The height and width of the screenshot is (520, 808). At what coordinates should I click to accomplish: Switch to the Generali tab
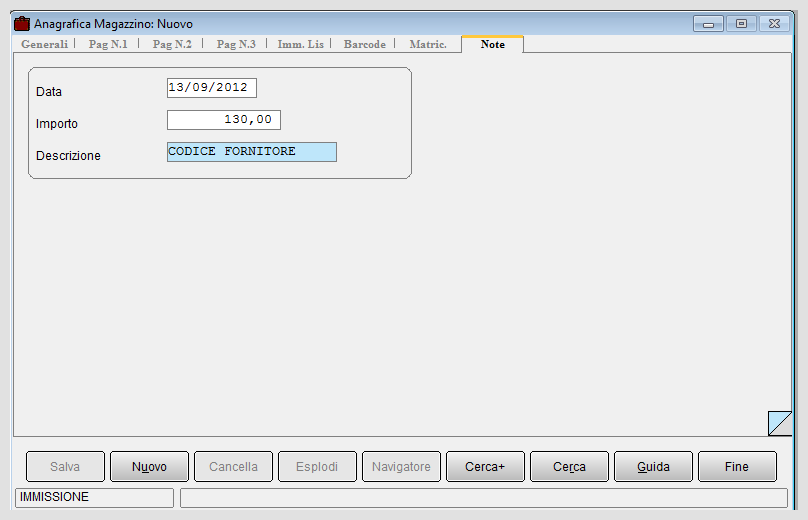44,44
